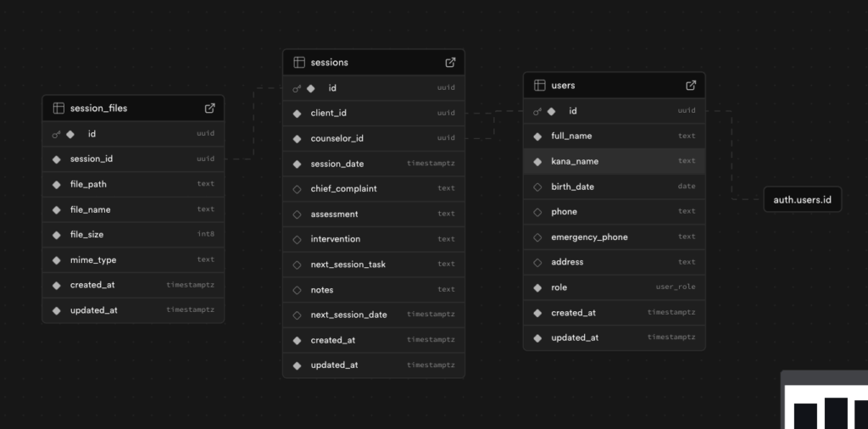868x429 pixels.
Task: Click the table grid icon beside users
Action: coord(540,86)
